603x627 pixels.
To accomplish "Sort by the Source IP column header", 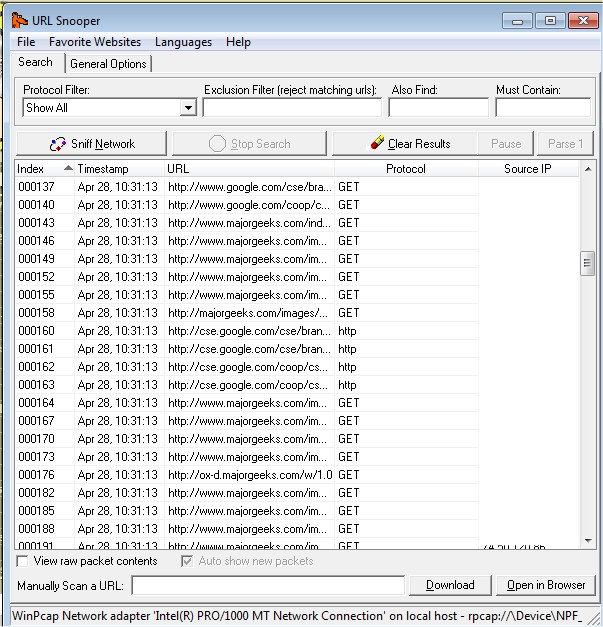I will [x=528, y=169].
